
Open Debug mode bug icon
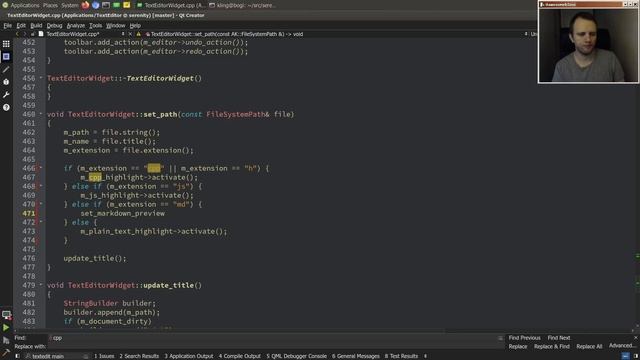[6, 82]
